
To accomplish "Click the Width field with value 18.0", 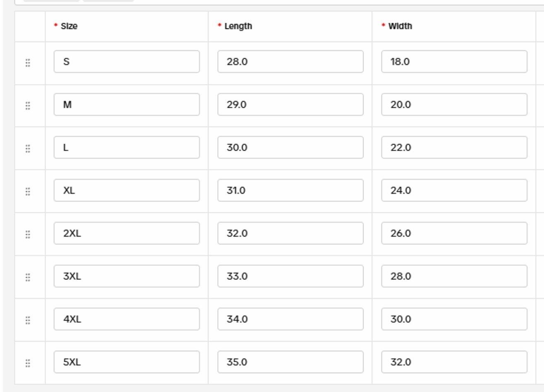I will [x=454, y=62].
